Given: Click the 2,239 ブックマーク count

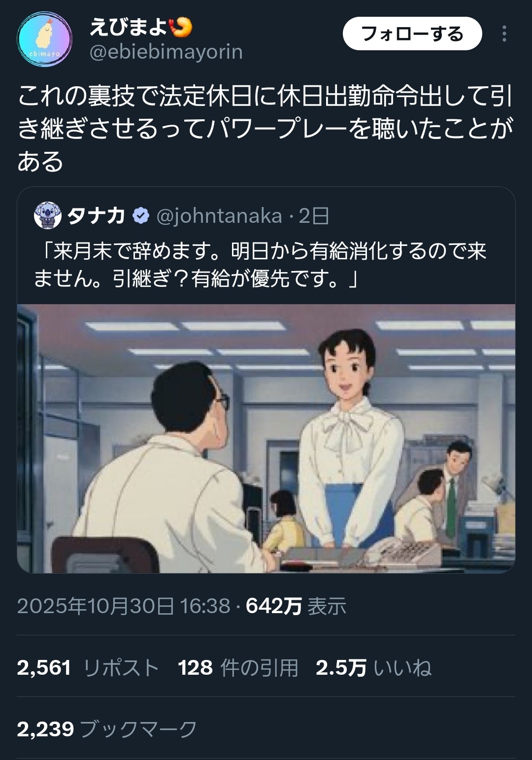Looking at the screenshot, I should [107, 729].
